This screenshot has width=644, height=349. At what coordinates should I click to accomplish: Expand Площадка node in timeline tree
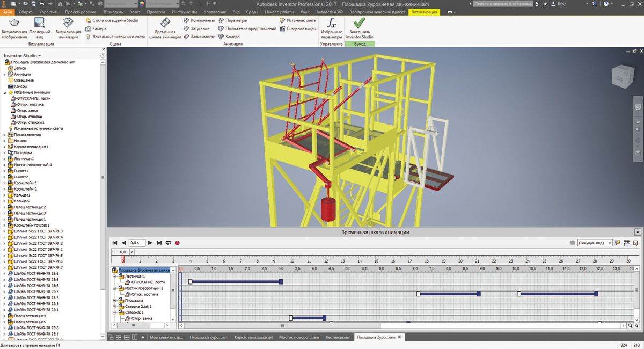pyautogui.click(x=114, y=300)
